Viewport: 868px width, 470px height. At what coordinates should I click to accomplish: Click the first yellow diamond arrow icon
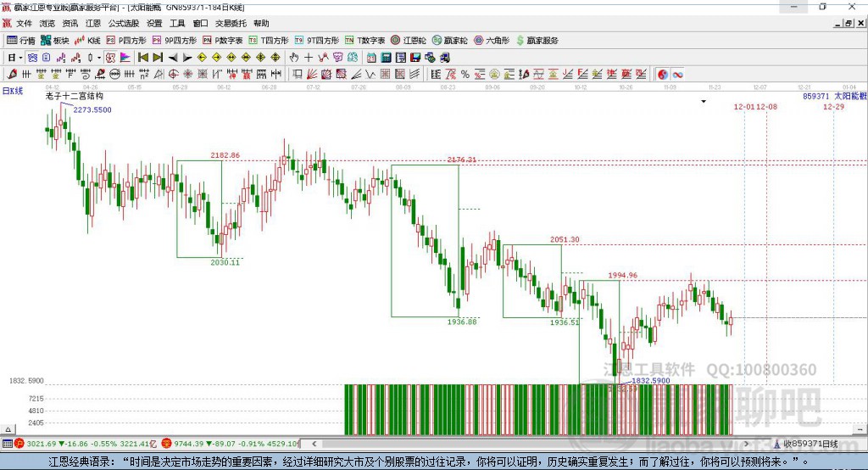click(202, 57)
